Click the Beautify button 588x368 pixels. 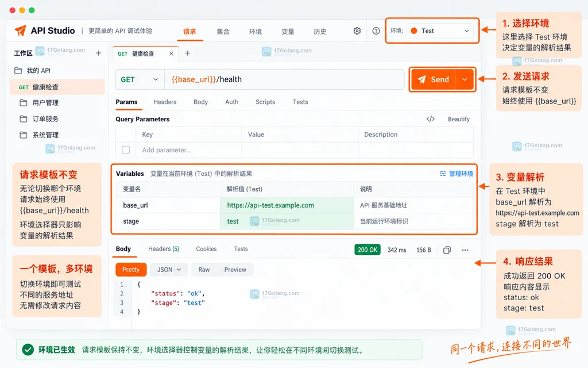click(x=459, y=119)
